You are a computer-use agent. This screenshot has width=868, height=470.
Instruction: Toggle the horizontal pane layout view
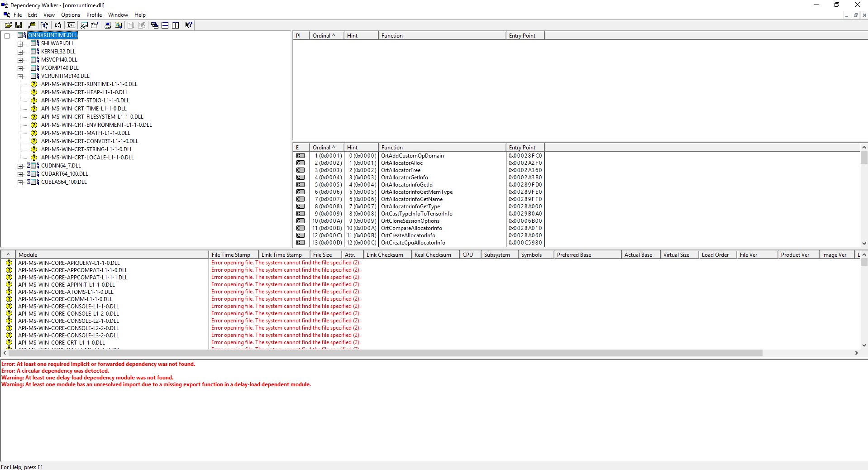coord(165,25)
